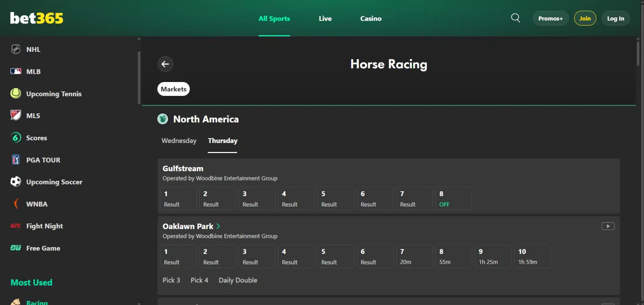Switch to the All Sports tab

coord(274,18)
